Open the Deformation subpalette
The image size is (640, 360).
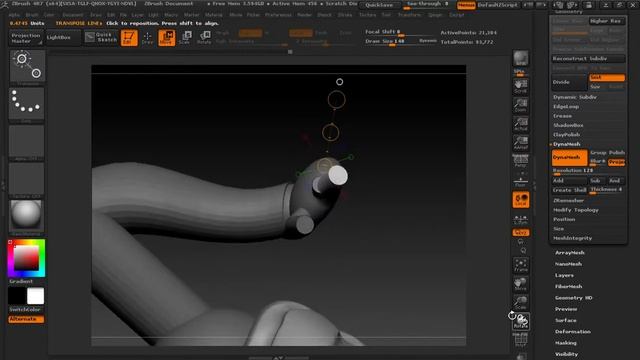(573, 332)
